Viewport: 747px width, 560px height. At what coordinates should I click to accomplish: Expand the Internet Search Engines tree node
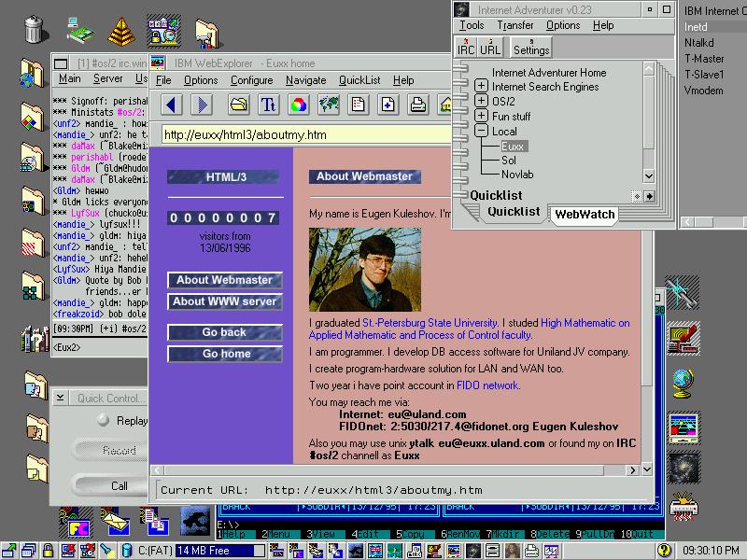(481, 86)
